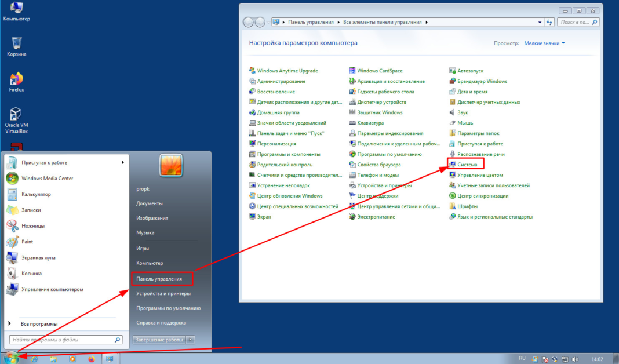
Task: Click the Control Panel search field
Action: 578,22
